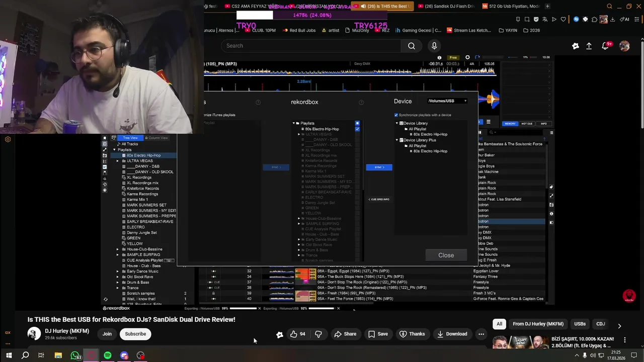Click the Download video button
Image resolution: width=644 pixels, height=362 pixels.
(x=452, y=334)
